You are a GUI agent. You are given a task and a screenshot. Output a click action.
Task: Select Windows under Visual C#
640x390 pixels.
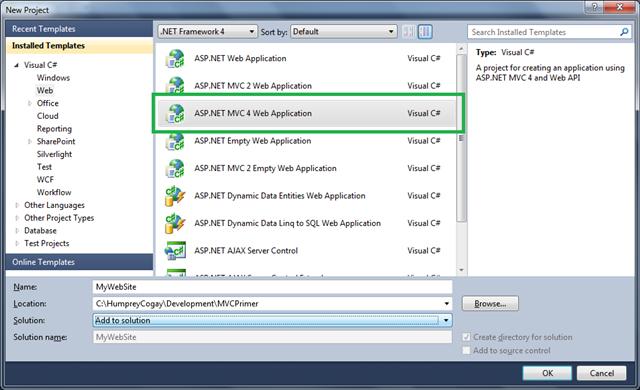[x=53, y=78]
